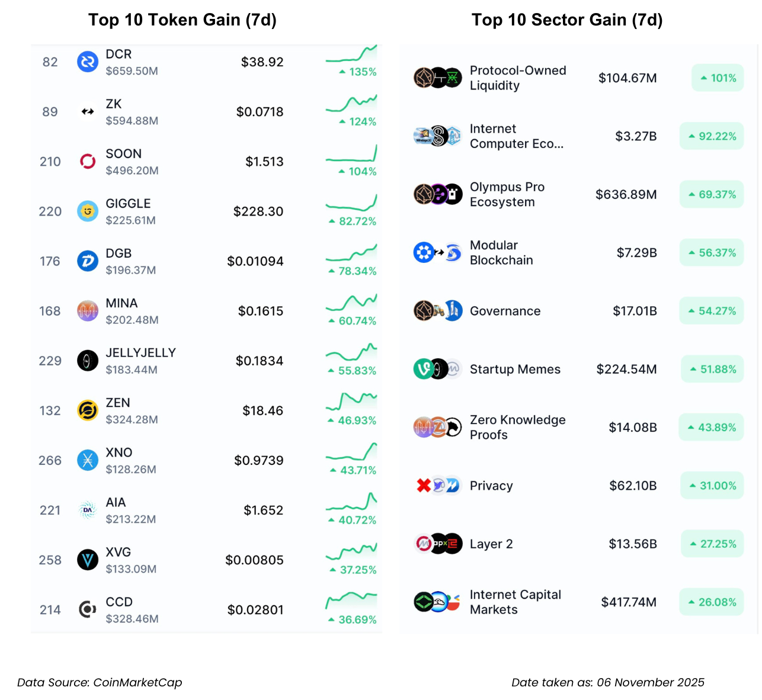Click the XVG Verge logo icon
This screenshot has width=762, height=700.
point(88,560)
